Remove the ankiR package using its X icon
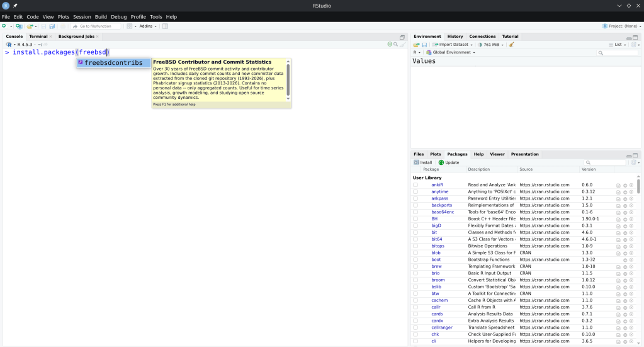644x347 pixels. point(631,185)
